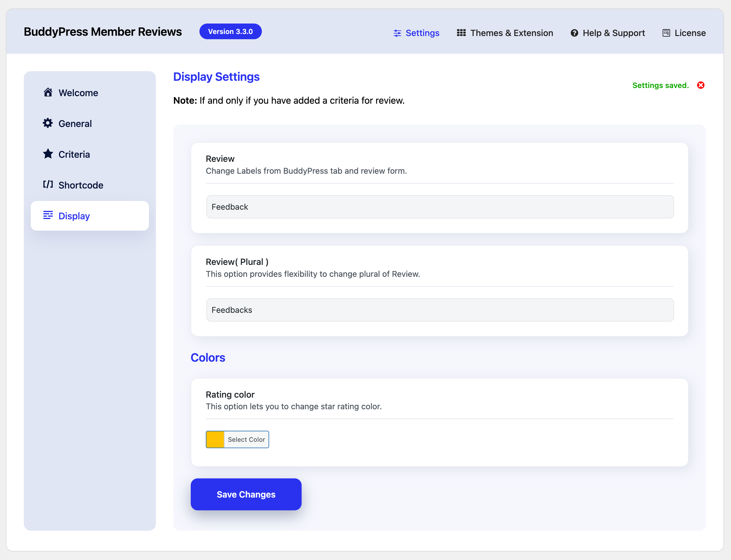
Task: Click the Feedback label text field
Action: pyautogui.click(x=440, y=207)
